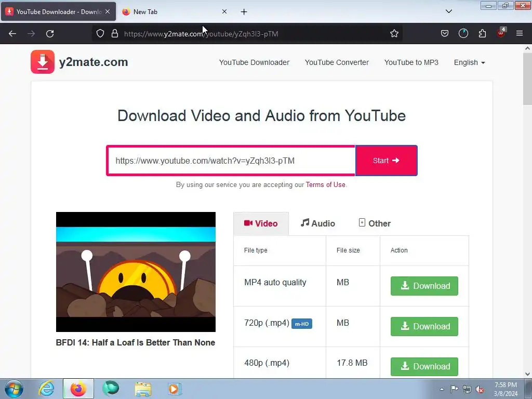Click the Firefox taskbar icon
This screenshot has width=532, height=399.
tap(78, 389)
